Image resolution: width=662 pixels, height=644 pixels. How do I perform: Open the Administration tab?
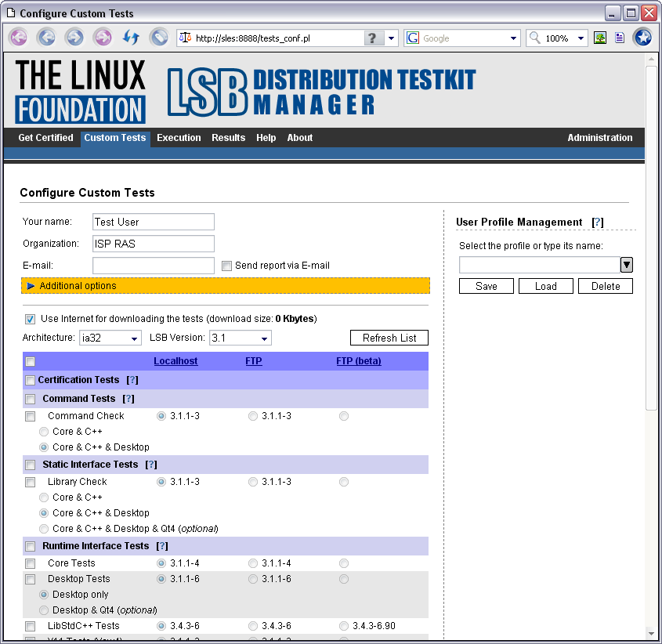pos(599,138)
